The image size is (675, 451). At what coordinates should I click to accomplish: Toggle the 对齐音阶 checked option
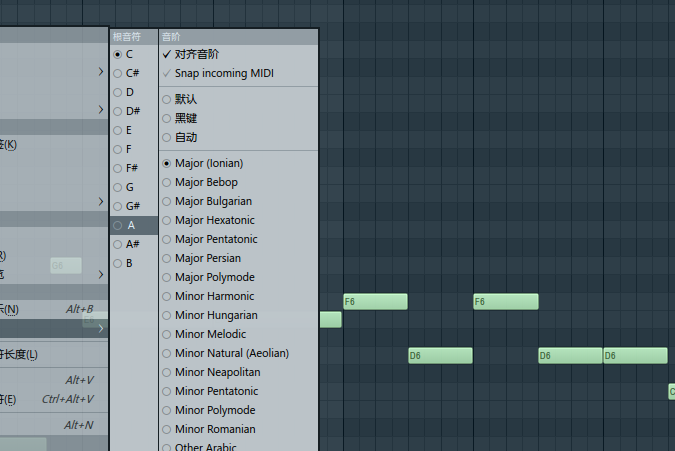(238, 54)
